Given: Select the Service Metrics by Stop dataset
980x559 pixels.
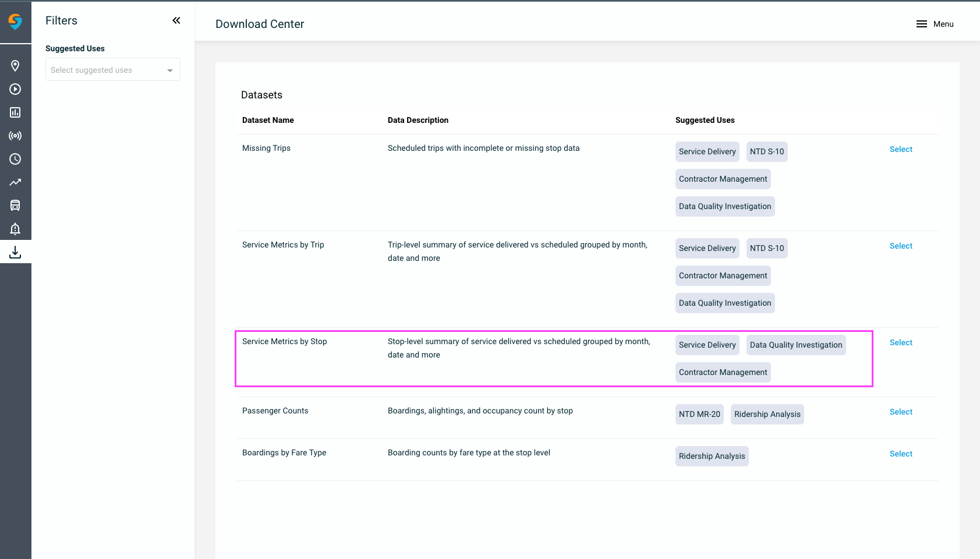Looking at the screenshot, I should pyautogui.click(x=901, y=342).
